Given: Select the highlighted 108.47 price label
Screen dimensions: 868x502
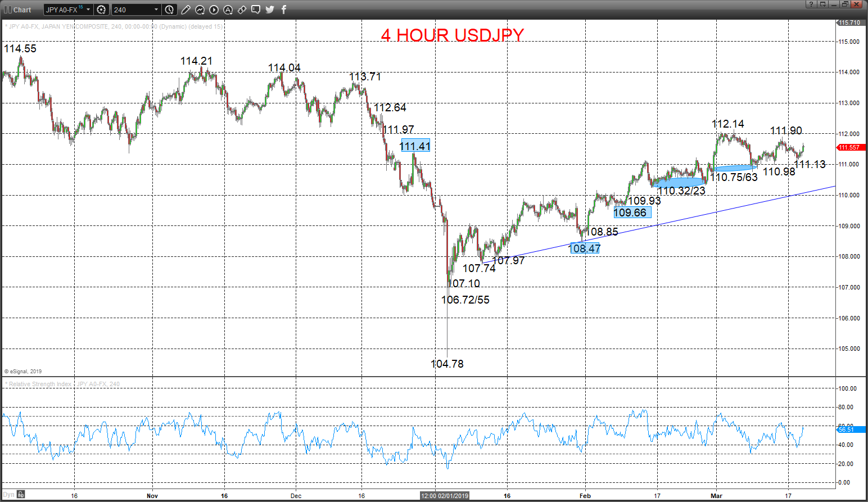Looking at the screenshot, I should 585,248.
